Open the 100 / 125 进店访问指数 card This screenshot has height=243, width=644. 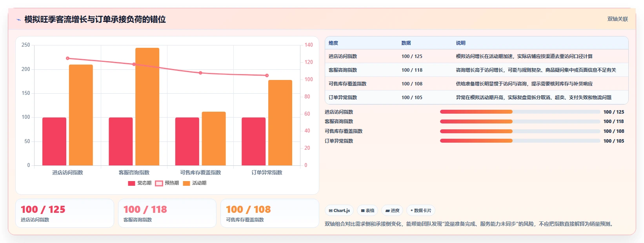pos(65,213)
